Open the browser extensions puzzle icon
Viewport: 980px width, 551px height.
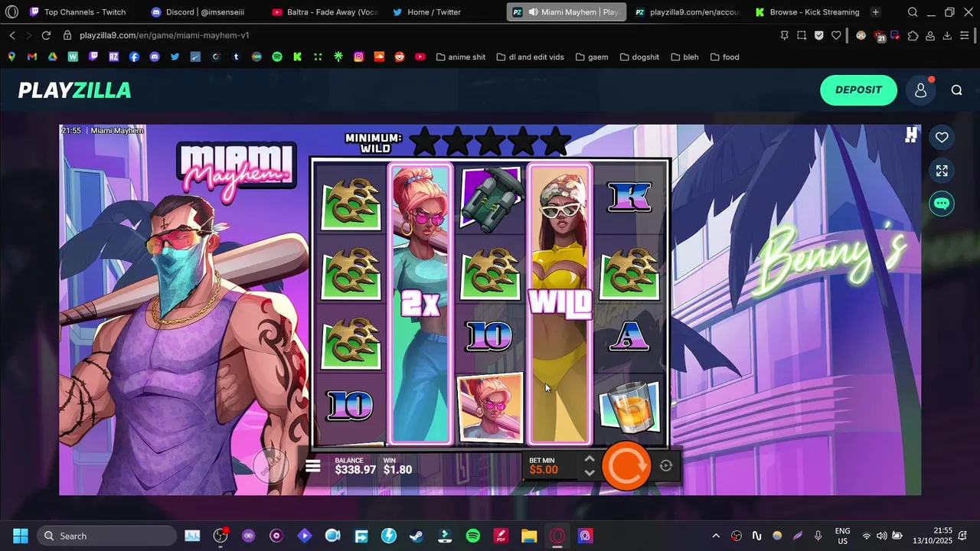point(913,35)
